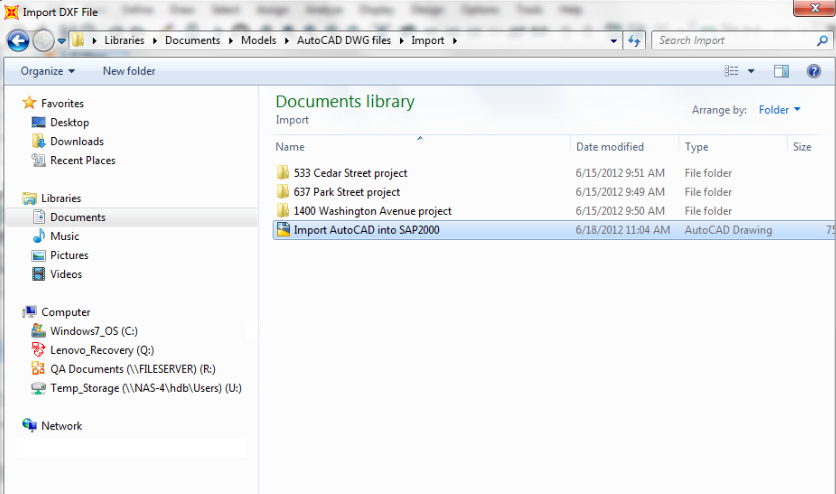The image size is (836, 494).
Task: Toggle the preview pane icon
Action: point(781,71)
